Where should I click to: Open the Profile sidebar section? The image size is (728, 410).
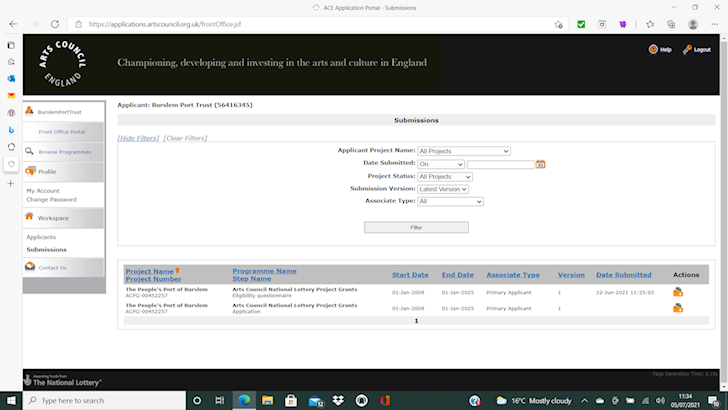[47, 172]
